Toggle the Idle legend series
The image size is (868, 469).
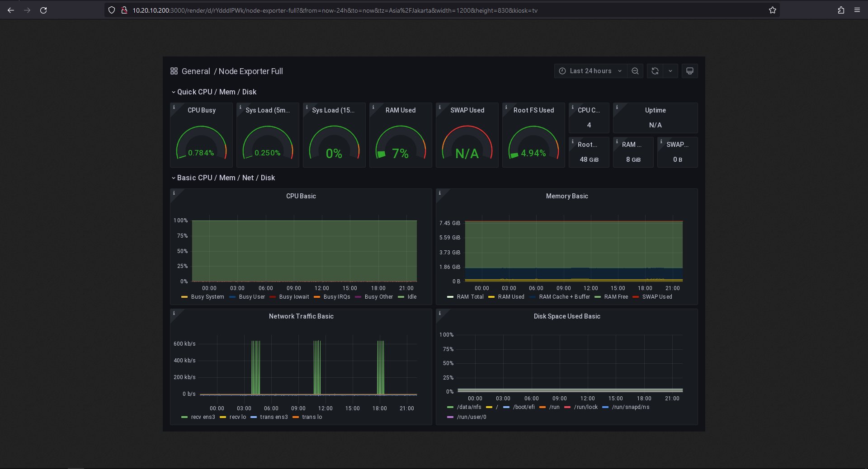(412, 297)
